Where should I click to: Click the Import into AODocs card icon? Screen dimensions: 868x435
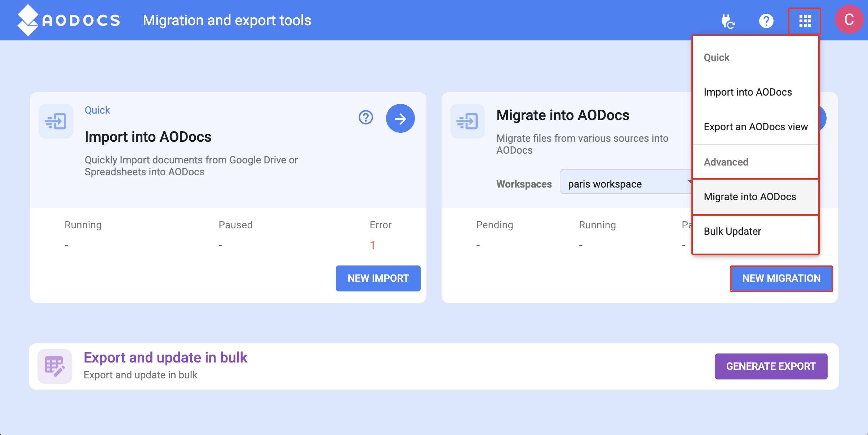coord(56,121)
